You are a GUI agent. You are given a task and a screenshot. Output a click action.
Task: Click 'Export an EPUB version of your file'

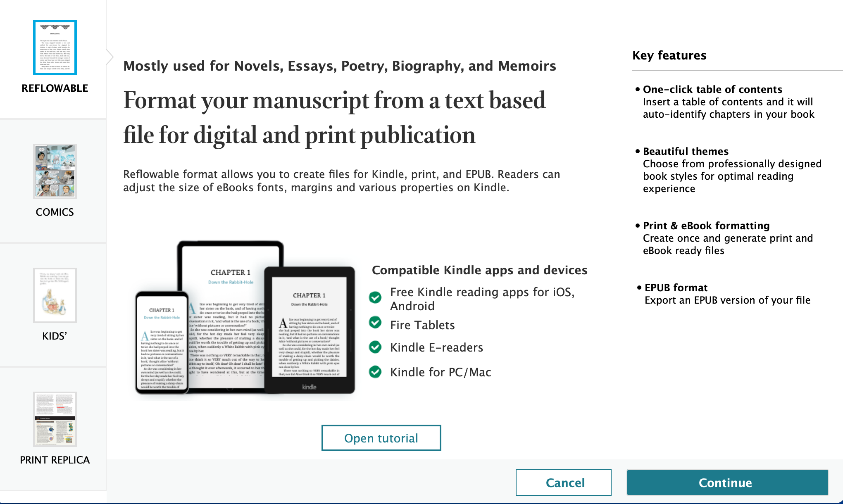point(727,300)
